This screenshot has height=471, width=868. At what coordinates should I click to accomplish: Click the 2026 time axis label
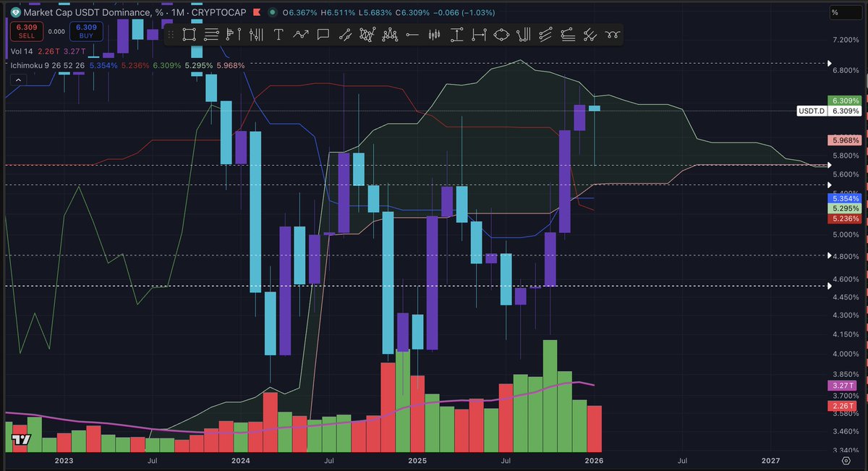594,460
